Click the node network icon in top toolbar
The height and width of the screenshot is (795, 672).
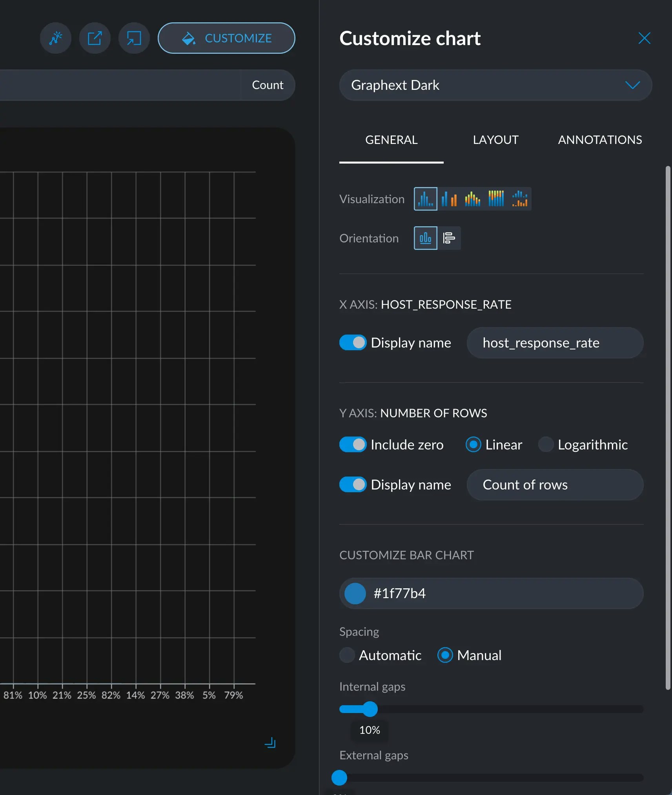[x=55, y=38]
